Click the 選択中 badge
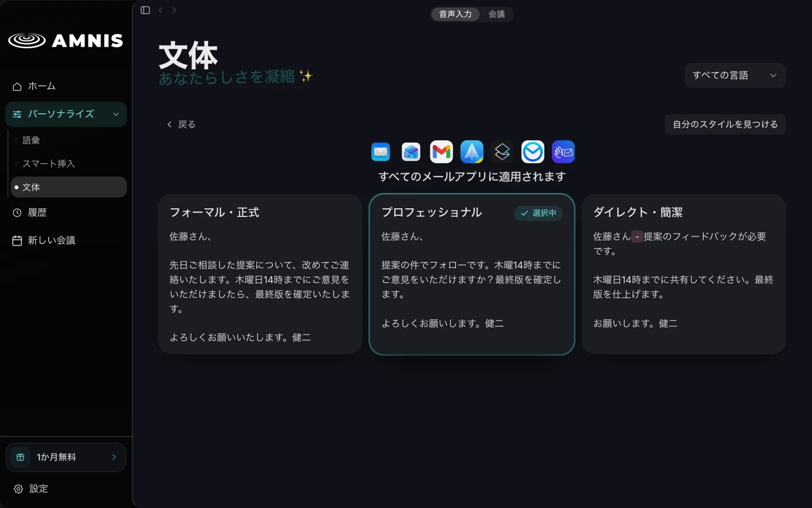 pos(538,213)
